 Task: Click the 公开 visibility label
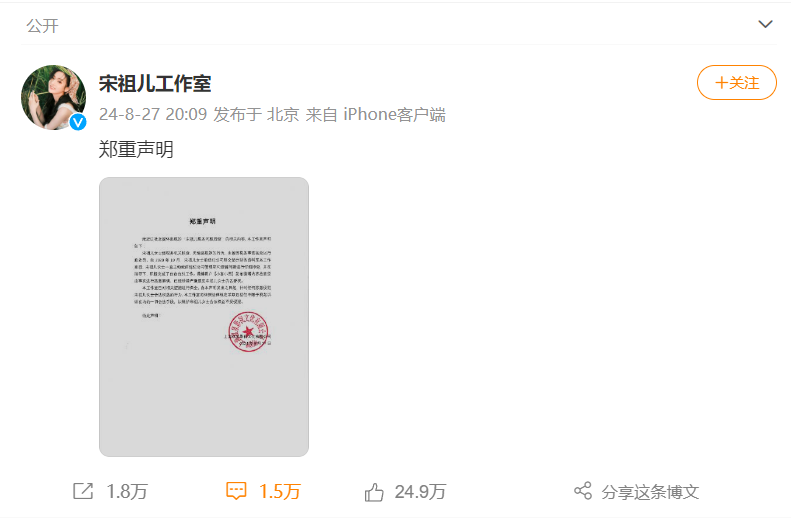[42, 26]
